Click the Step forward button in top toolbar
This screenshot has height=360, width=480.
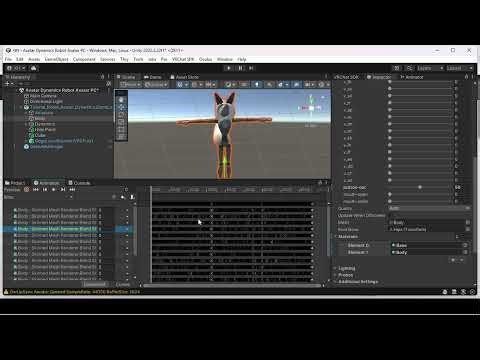(x=251, y=68)
